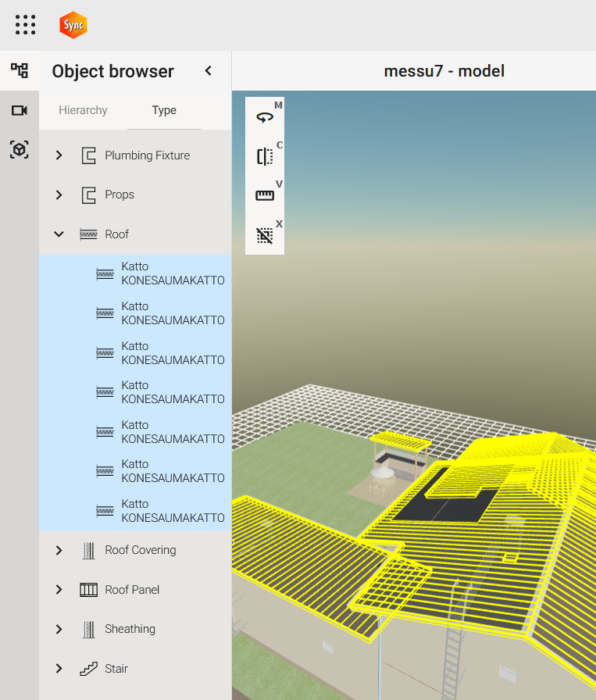Viewport: 596px width, 700px height.
Task: Switch to the Type tab
Action: coord(164,110)
